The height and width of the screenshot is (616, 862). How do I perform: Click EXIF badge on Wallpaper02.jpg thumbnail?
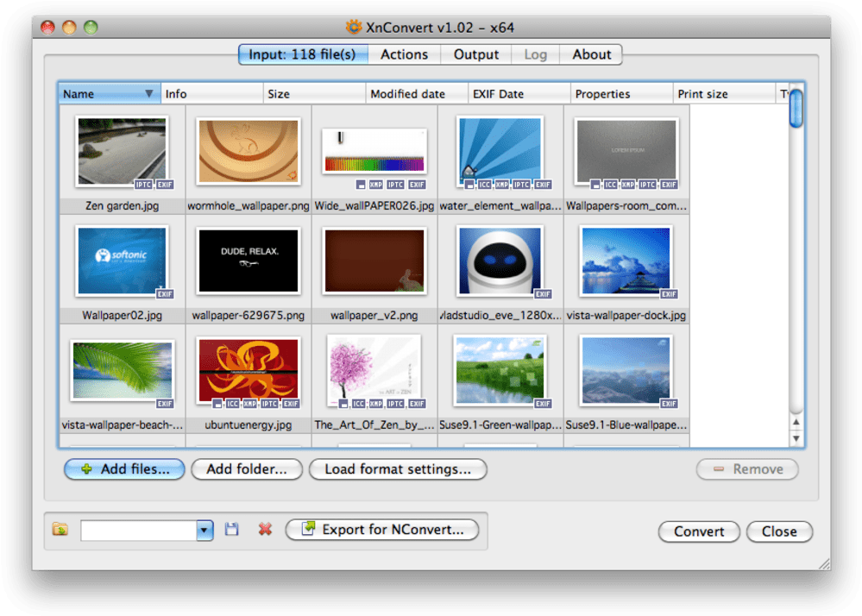pos(165,294)
